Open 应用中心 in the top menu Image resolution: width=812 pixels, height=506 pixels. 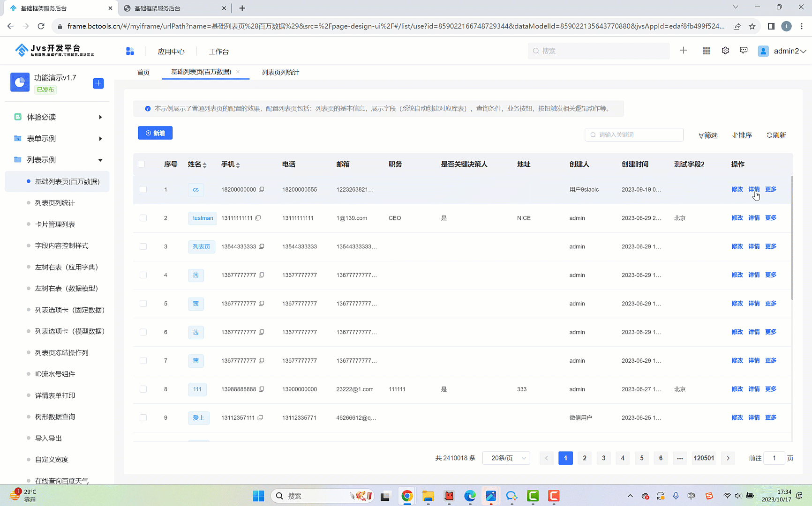point(171,52)
